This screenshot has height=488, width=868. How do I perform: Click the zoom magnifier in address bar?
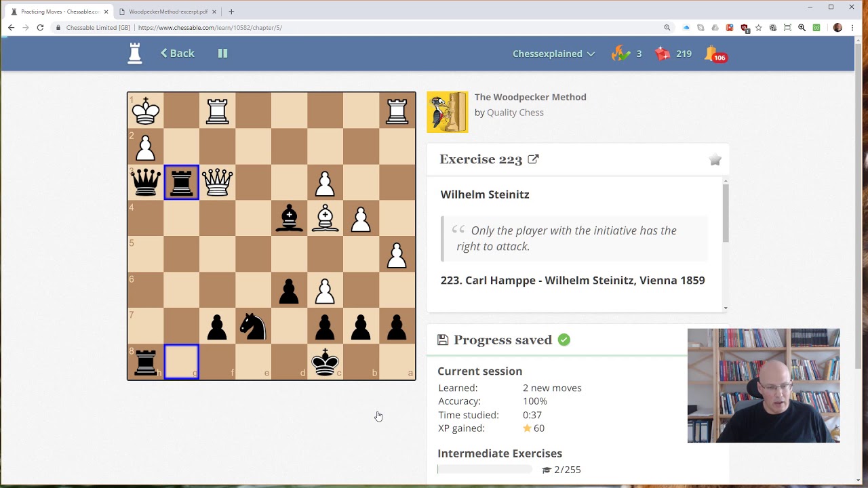[x=667, y=28]
